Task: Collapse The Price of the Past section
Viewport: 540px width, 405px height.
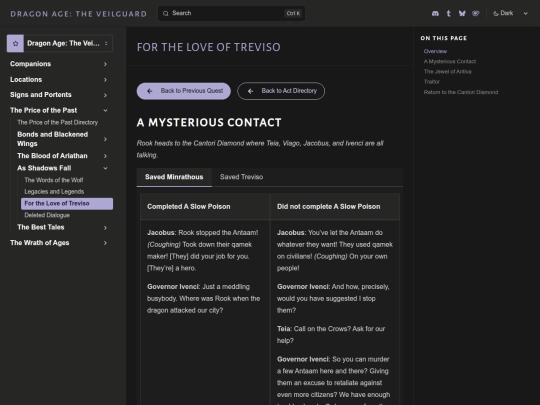Action: 105,111
